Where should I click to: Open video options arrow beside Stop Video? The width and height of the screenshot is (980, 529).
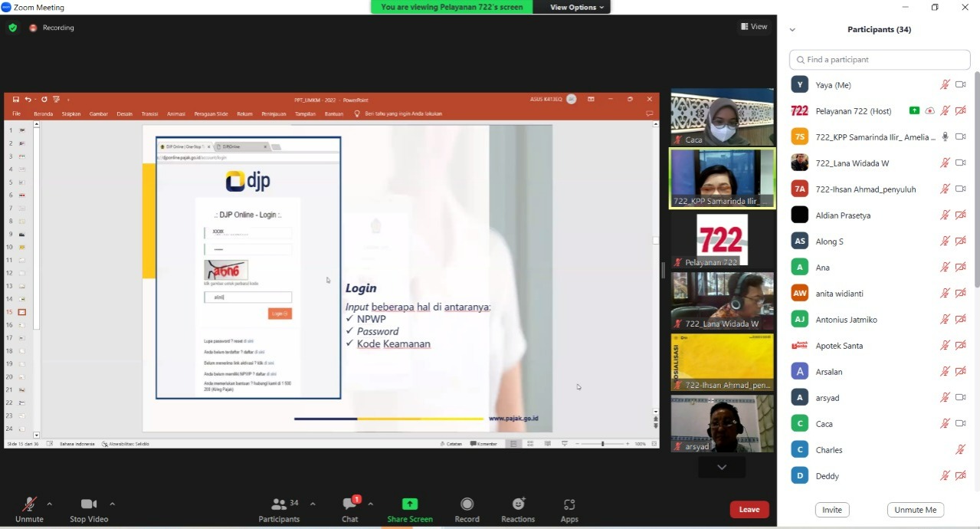(113, 504)
